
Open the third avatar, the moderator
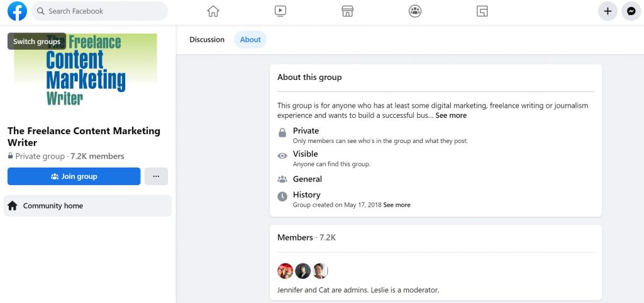320,271
